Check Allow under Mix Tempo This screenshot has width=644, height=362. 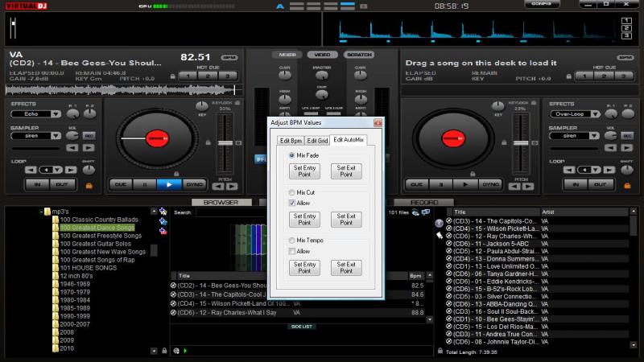point(292,251)
